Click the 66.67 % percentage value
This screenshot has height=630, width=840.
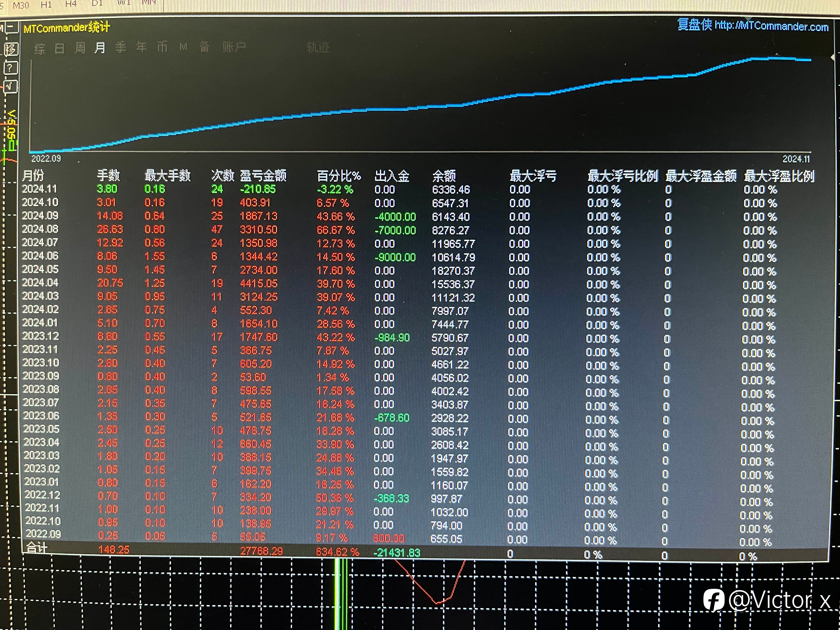click(x=336, y=230)
